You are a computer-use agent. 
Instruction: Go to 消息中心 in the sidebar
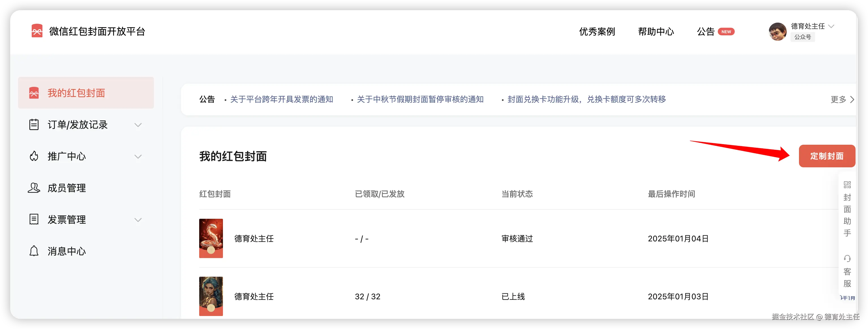click(x=86, y=251)
